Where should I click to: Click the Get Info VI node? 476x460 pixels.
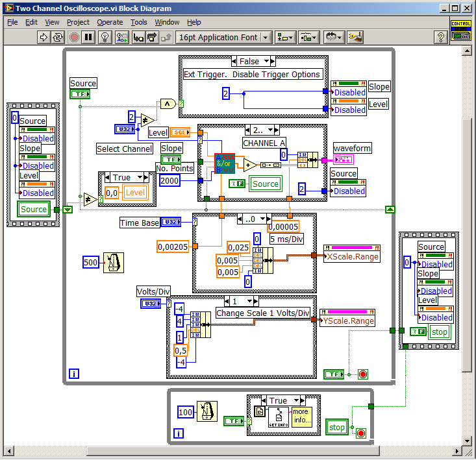click(279, 417)
